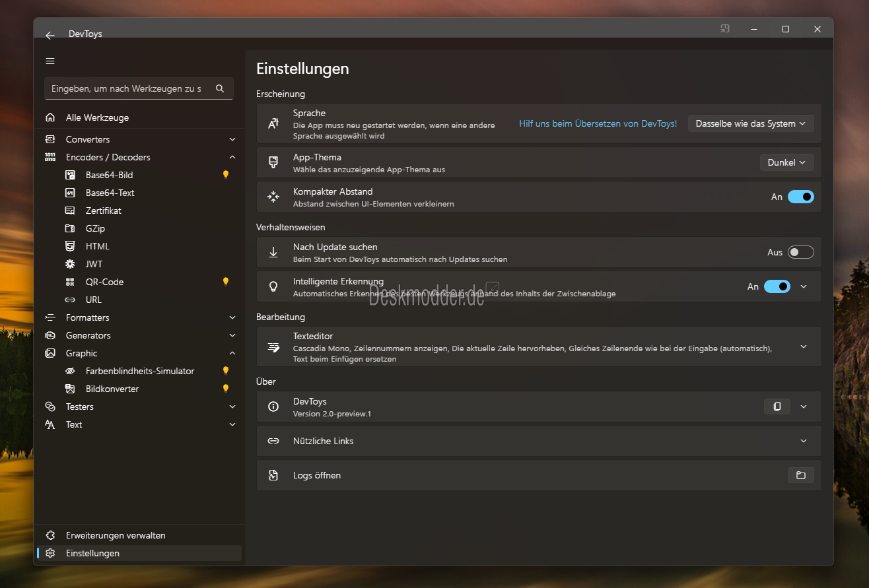
Task: Click the folder icon for Logs öffnen
Action: tap(801, 475)
